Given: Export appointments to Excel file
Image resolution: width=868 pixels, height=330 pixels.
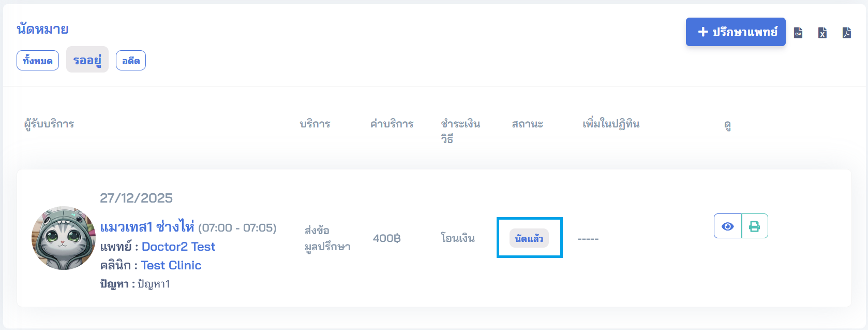Looking at the screenshot, I should click(822, 33).
